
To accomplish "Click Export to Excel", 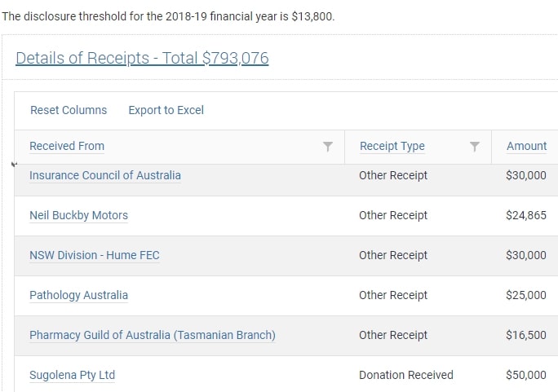I will point(166,110).
